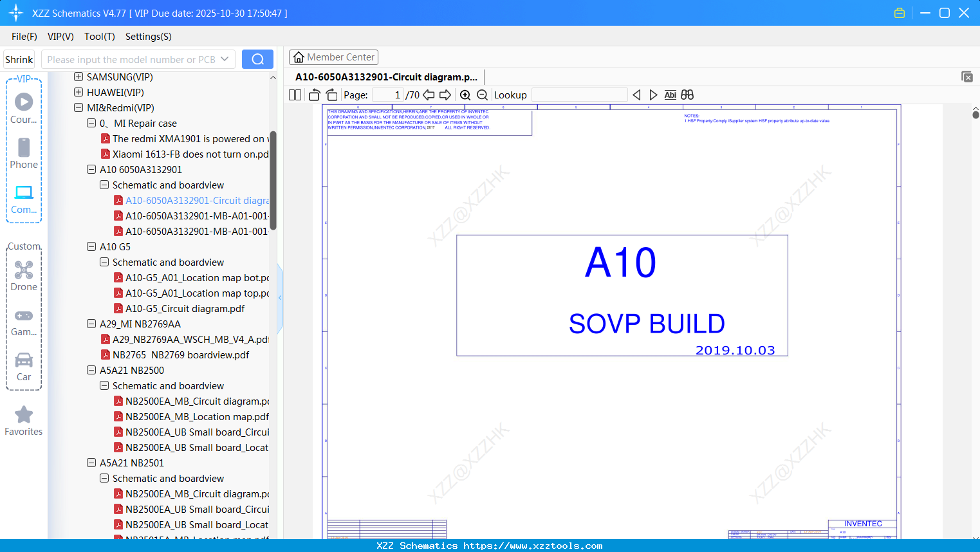Image resolution: width=980 pixels, height=552 pixels.
Task: Click the yellow toolbox icon in title bar
Action: 900,13
